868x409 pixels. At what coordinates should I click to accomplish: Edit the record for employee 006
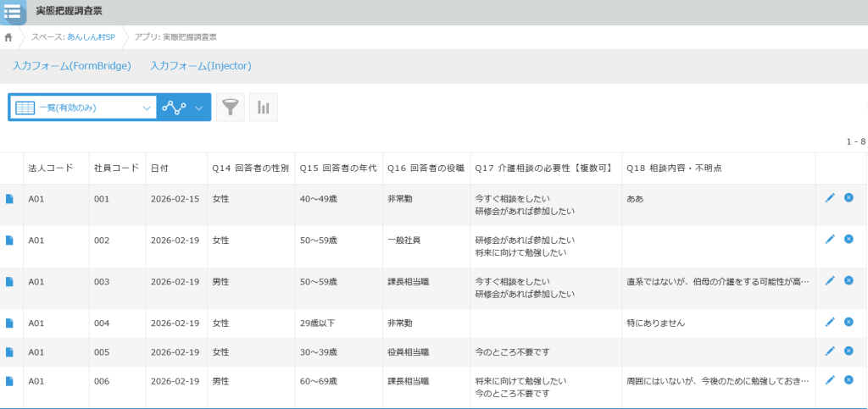pos(830,380)
